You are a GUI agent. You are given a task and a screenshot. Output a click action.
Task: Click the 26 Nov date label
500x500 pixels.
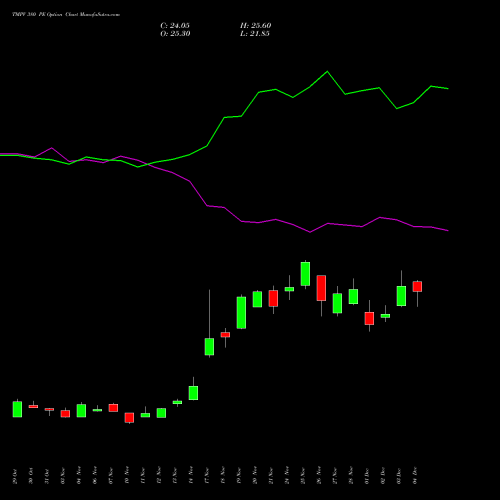point(319,476)
